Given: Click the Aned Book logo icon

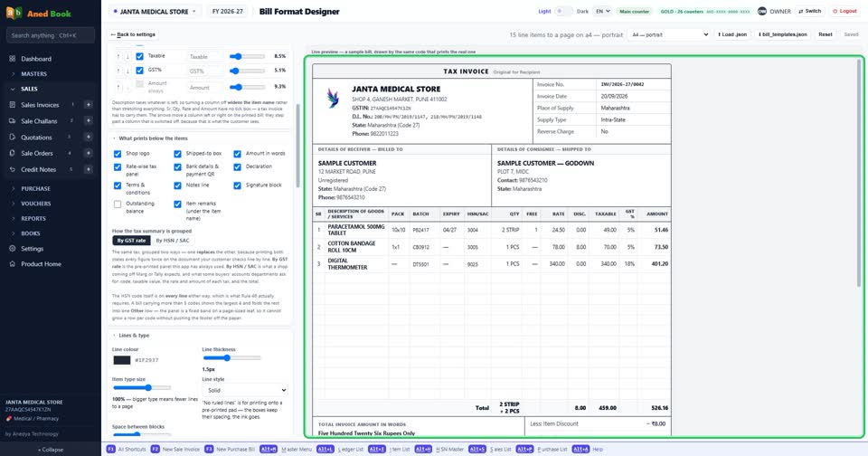Looking at the screenshot, I should (14, 13).
